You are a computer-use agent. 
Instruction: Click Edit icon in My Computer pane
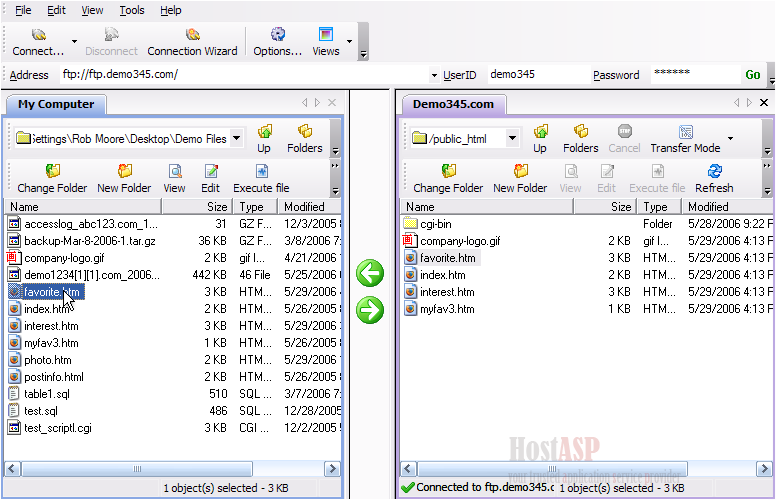pos(210,179)
